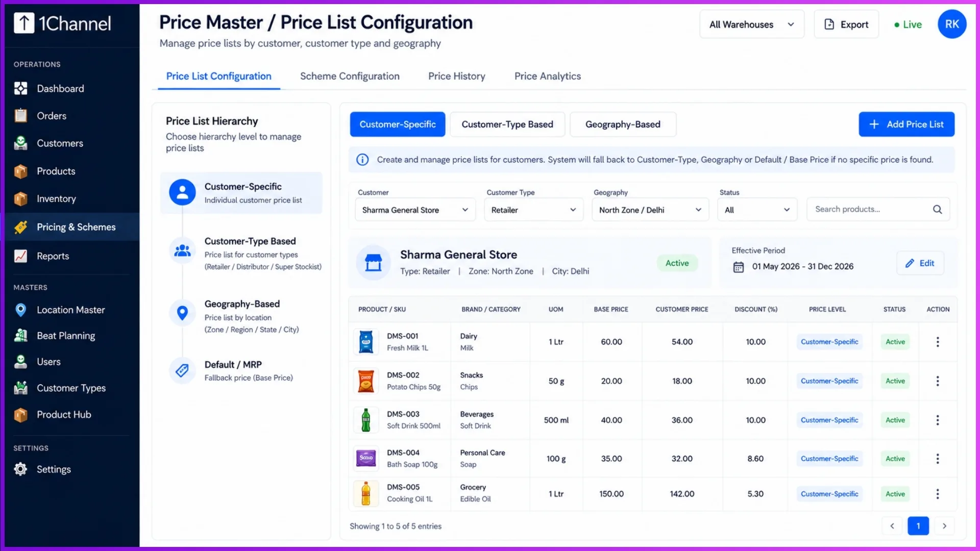This screenshot has height=551, width=980.
Task: Open Product Hub
Action: pyautogui.click(x=64, y=415)
